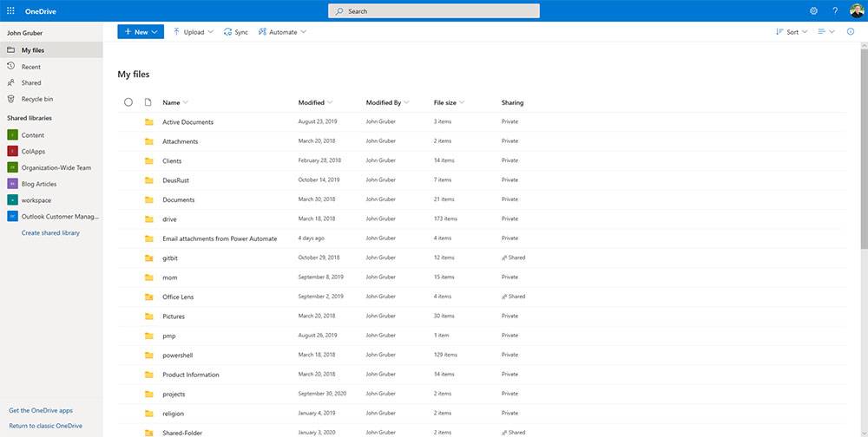Open the Sort dropdown menu
Image resolution: width=868 pixels, height=437 pixels.
(791, 32)
